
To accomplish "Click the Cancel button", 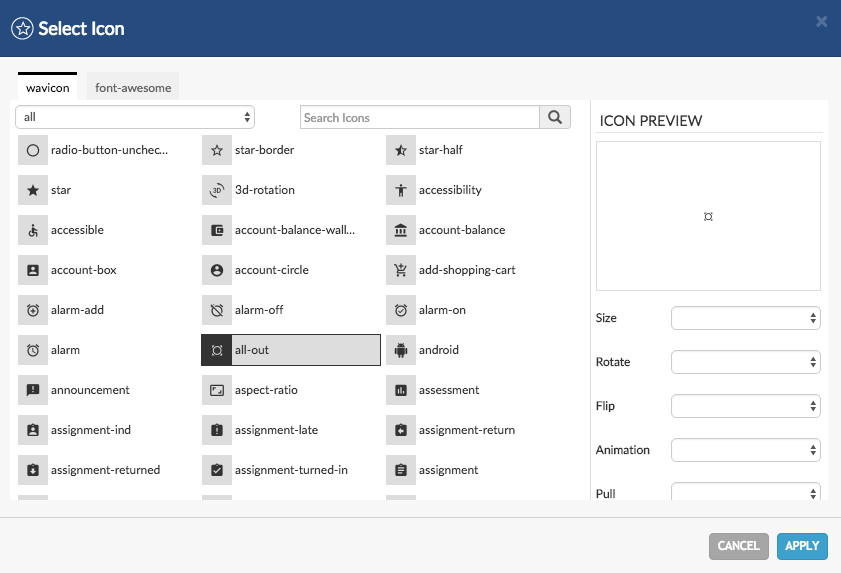I will [738, 545].
